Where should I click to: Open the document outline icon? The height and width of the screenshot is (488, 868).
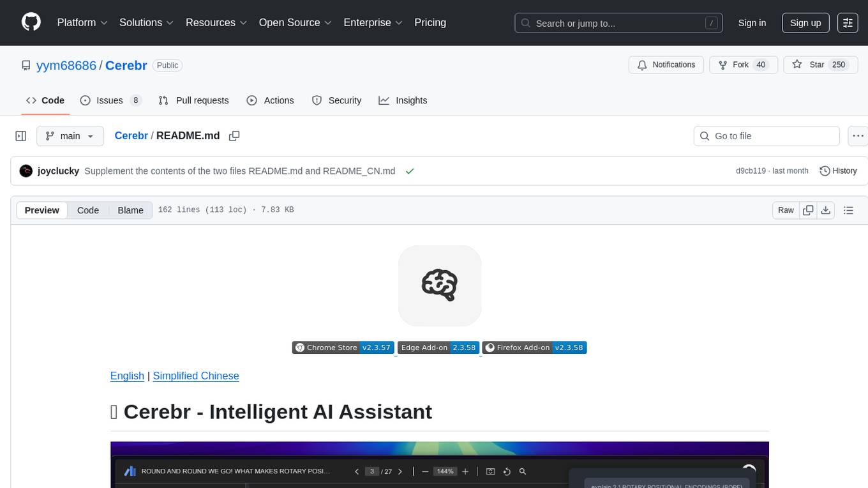pyautogui.click(x=848, y=210)
